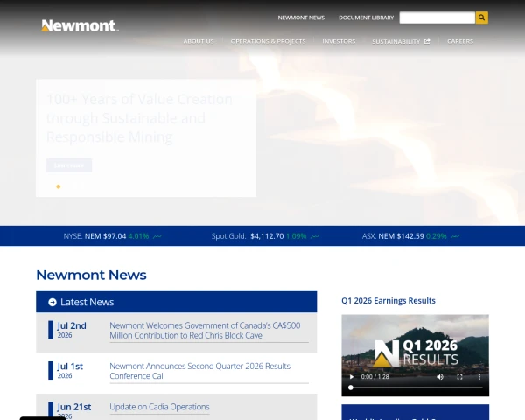
Task: Open Red Chris Block Cave news article
Action: (205, 331)
